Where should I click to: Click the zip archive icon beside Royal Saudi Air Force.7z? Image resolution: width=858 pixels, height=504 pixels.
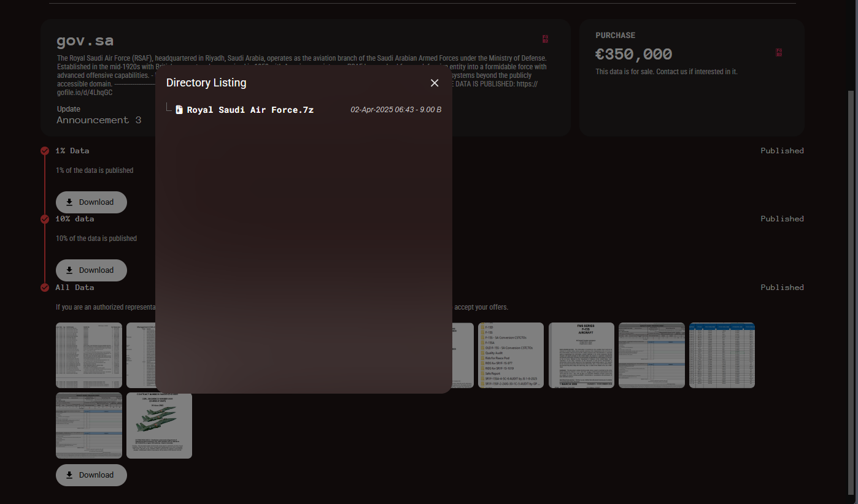179,109
